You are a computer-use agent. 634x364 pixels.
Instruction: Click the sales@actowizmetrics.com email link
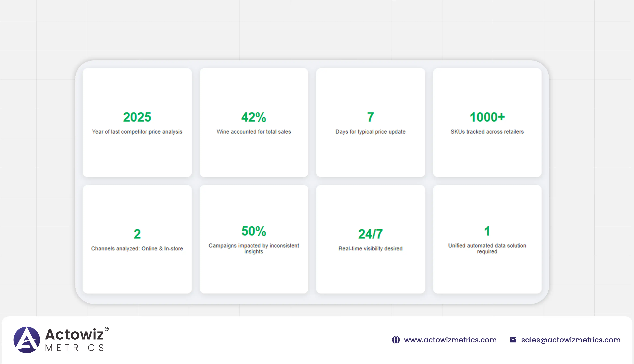tap(571, 340)
